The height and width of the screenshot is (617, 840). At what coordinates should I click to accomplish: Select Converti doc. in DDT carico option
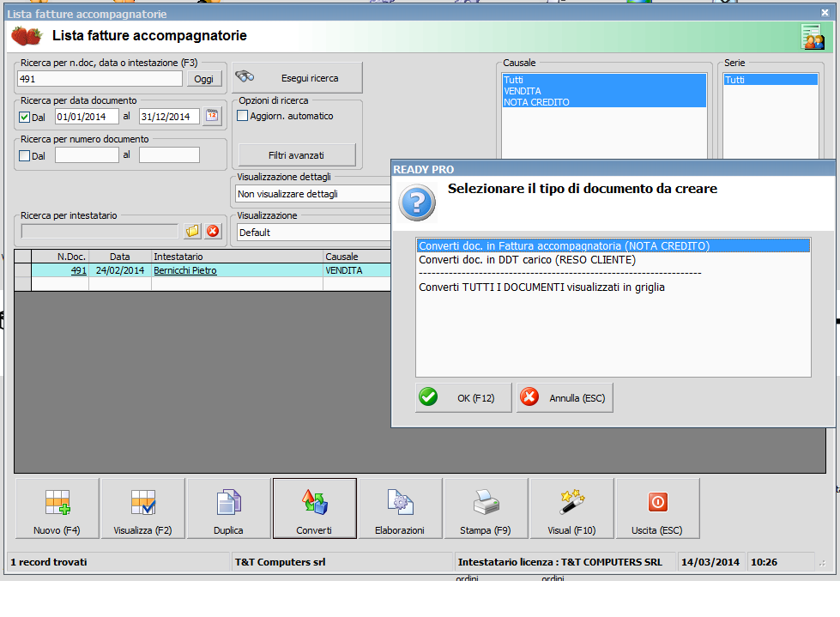(x=613, y=260)
